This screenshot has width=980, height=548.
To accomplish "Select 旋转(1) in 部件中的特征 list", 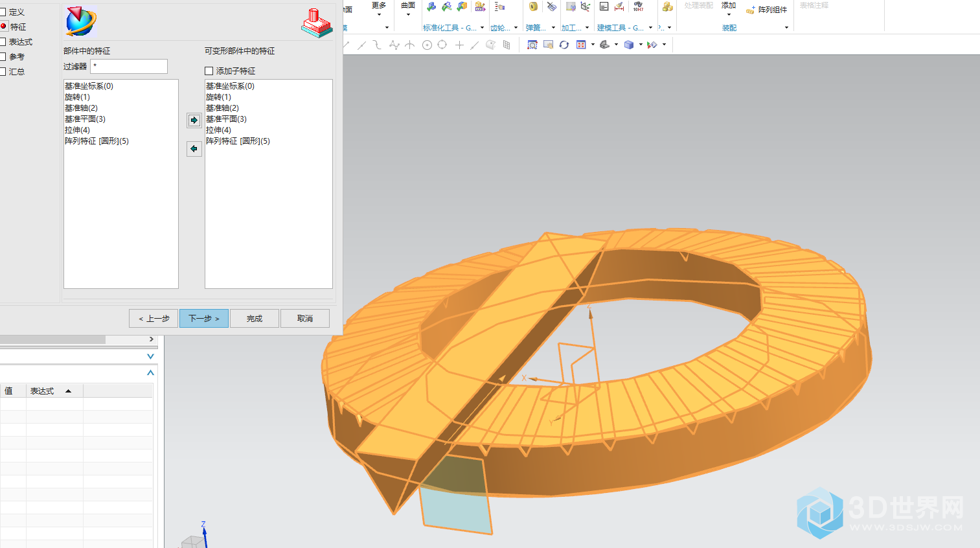I will [77, 97].
